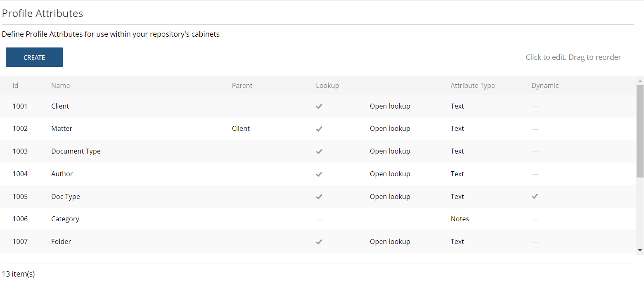The height and width of the screenshot is (284, 644).
Task: Click the Lookup dash in Category row
Action: point(320,219)
